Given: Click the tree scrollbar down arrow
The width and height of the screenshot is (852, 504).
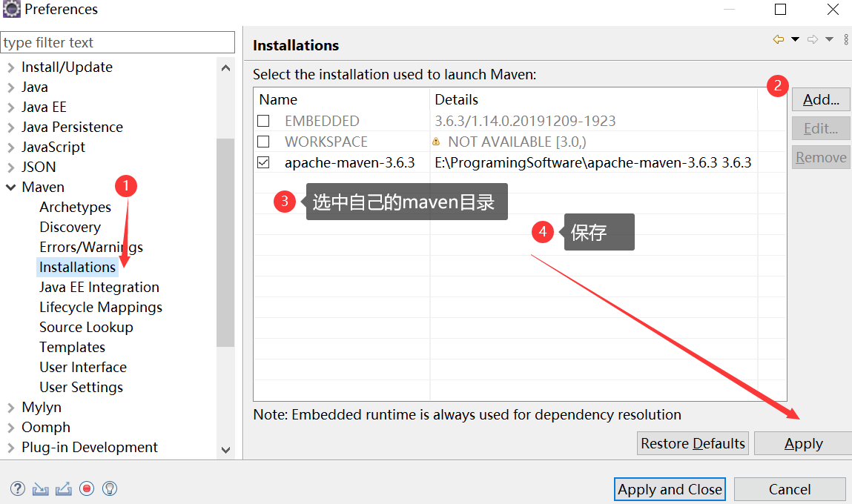Looking at the screenshot, I should click(226, 450).
